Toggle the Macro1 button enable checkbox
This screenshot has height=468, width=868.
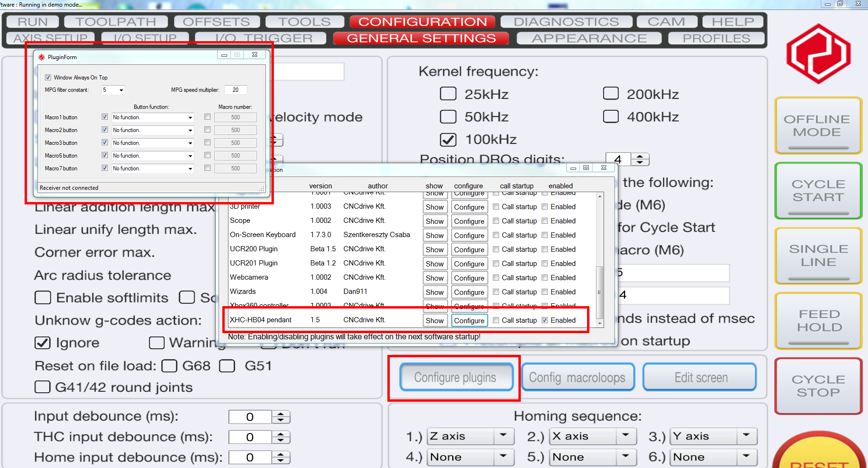point(105,117)
